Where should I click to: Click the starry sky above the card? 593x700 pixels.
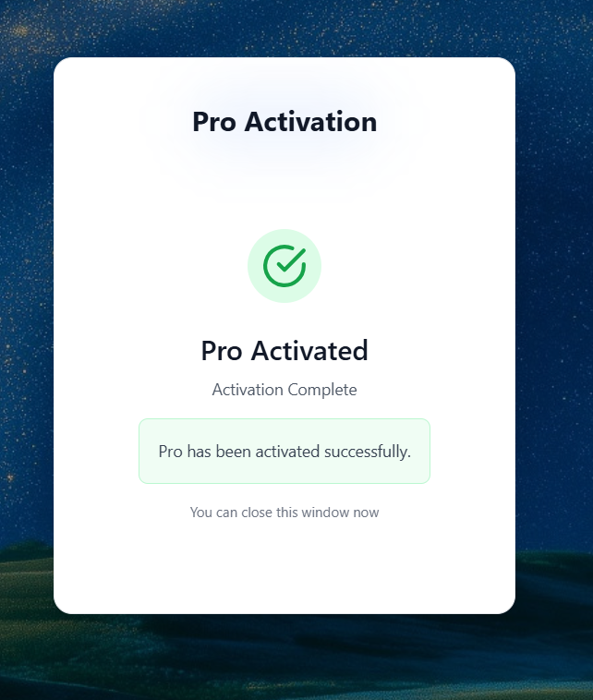284,28
